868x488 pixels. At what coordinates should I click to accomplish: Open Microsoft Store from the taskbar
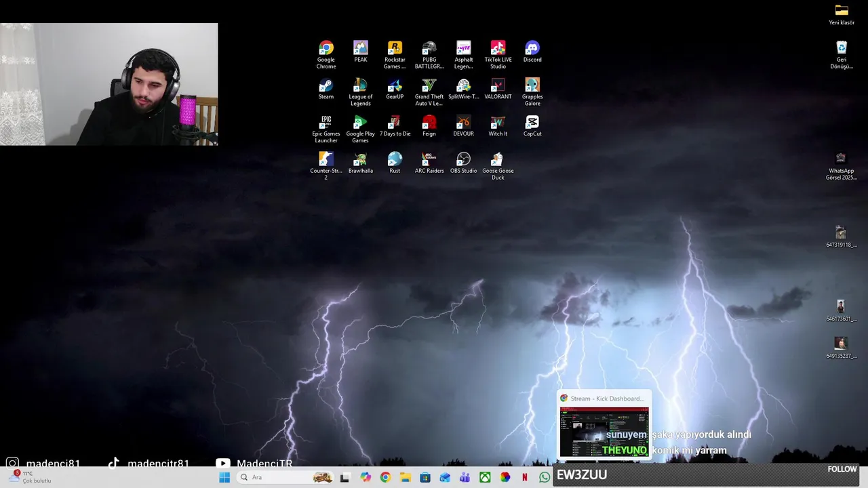(x=425, y=477)
